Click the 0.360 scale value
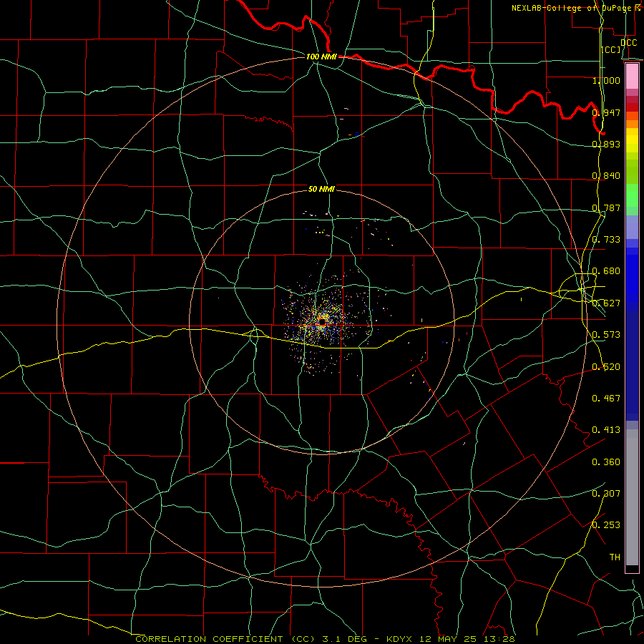The width and height of the screenshot is (644, 644). click(606, 462)
